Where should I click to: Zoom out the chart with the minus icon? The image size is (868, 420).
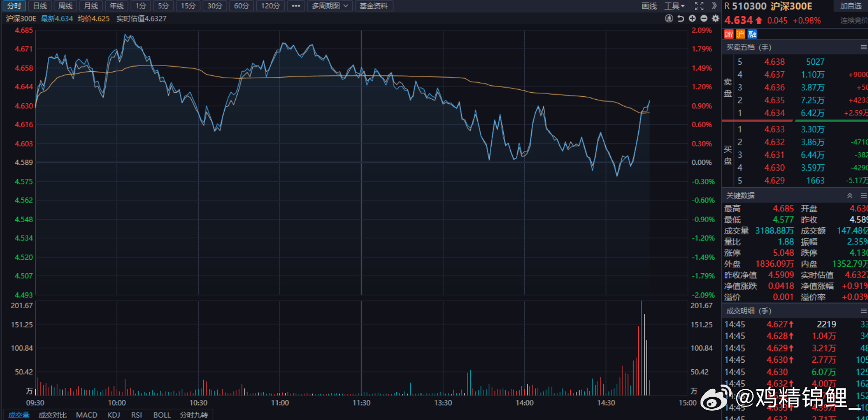pyautogui.click(x=704, y=19)
